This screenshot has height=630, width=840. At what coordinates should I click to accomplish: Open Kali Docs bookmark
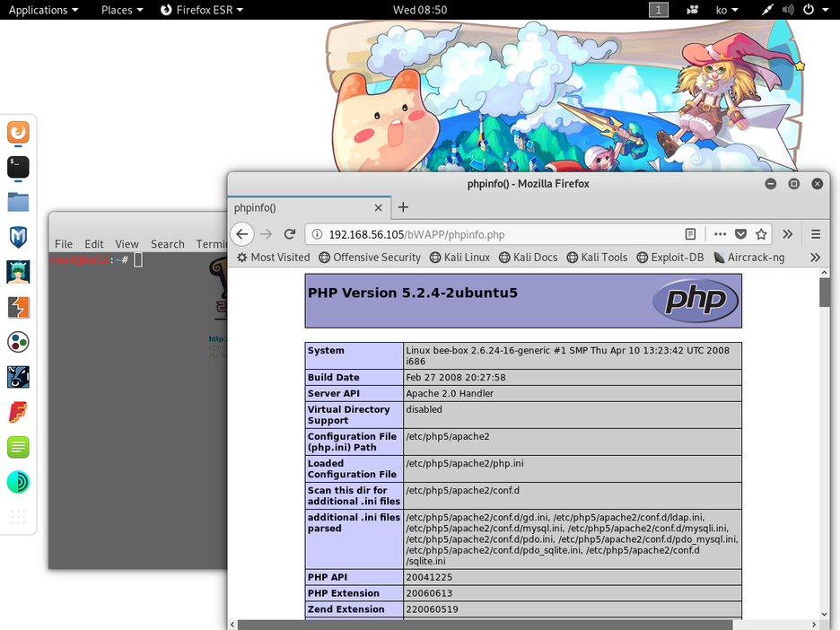[529, 258]
